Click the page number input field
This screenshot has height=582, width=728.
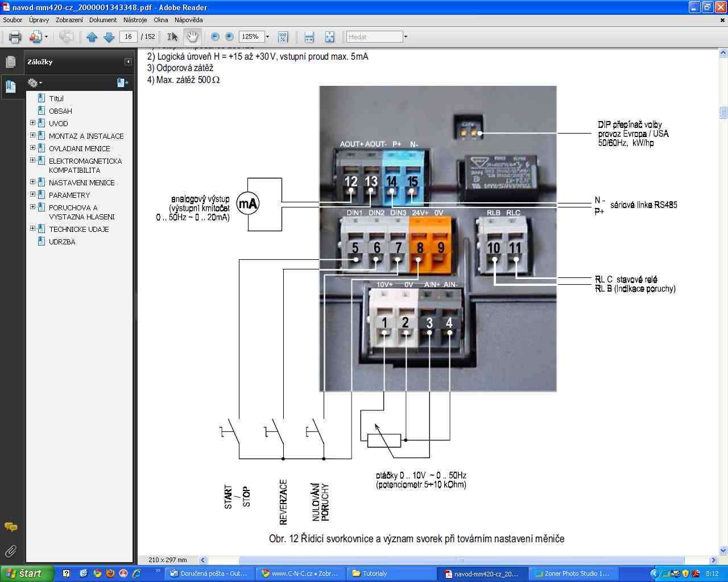point(128,37)
